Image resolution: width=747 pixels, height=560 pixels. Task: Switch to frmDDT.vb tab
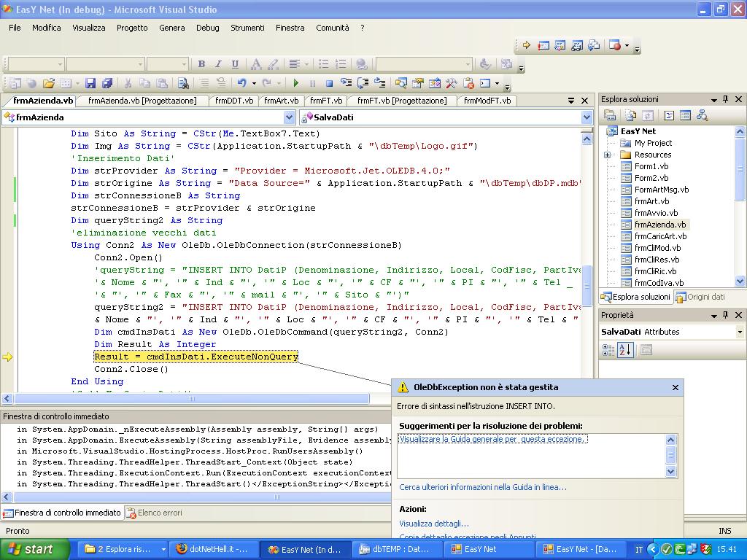234,101
